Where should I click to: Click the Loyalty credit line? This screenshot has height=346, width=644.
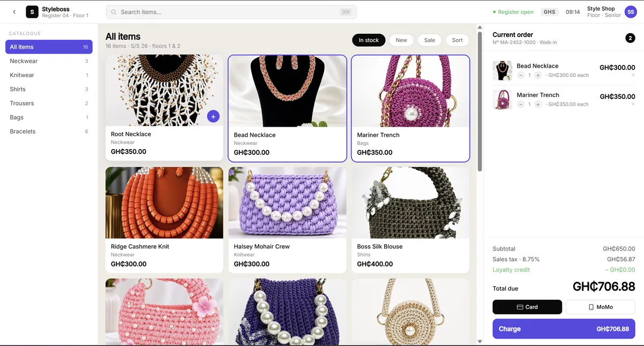pyautogui.click(x=564, y=270)
